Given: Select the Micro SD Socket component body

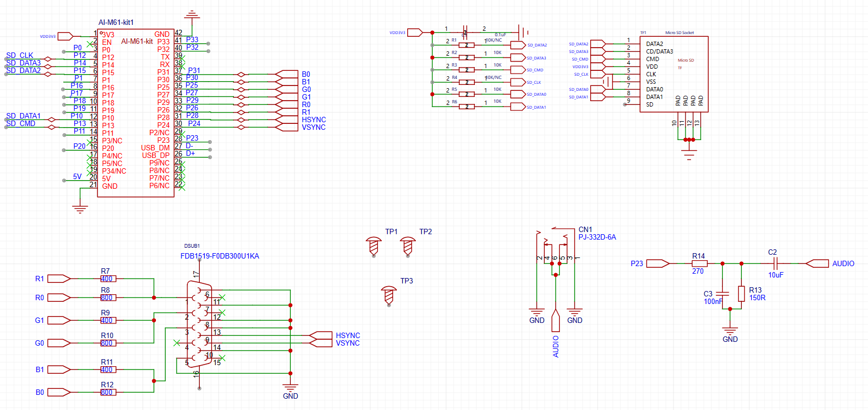Looking at the screenshot, I should point(674,74).
